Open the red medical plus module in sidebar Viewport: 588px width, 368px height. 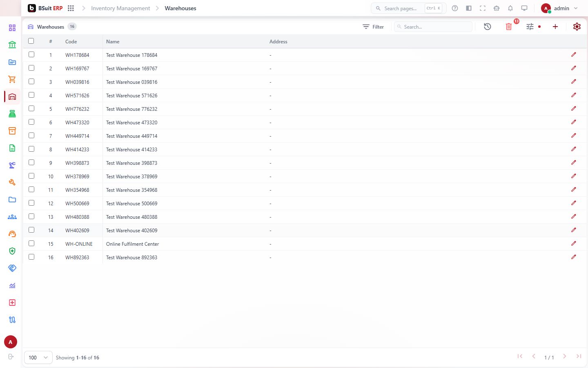12,303
